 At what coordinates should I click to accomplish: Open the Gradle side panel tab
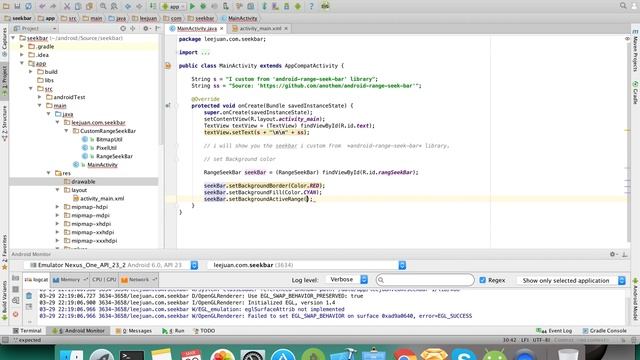click(x=635, y=93)
